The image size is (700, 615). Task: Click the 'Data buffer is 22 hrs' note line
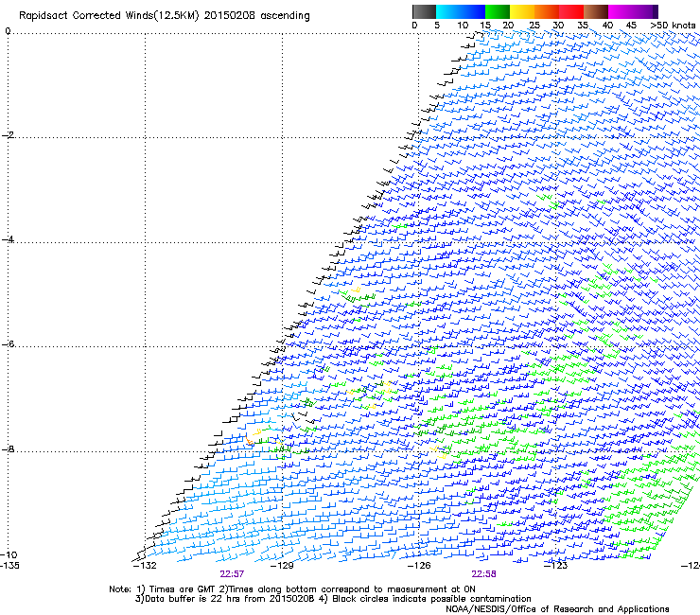click(x=333, y=599)
